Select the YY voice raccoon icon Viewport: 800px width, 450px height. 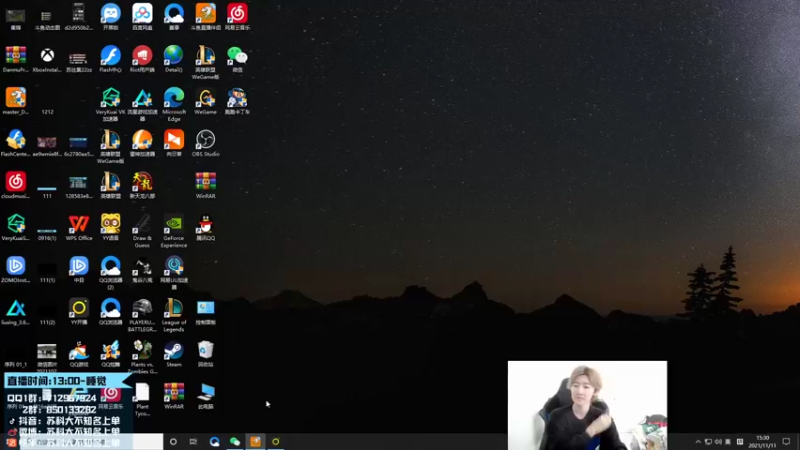coord(110,227)
